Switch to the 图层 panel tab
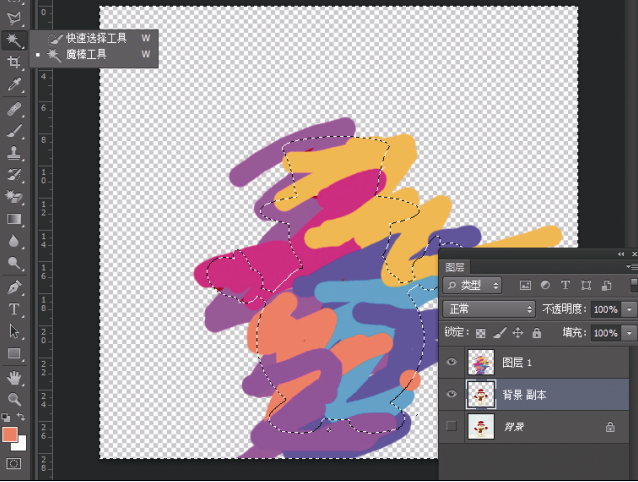Viewport: 638px width, 482px height. 455,267
